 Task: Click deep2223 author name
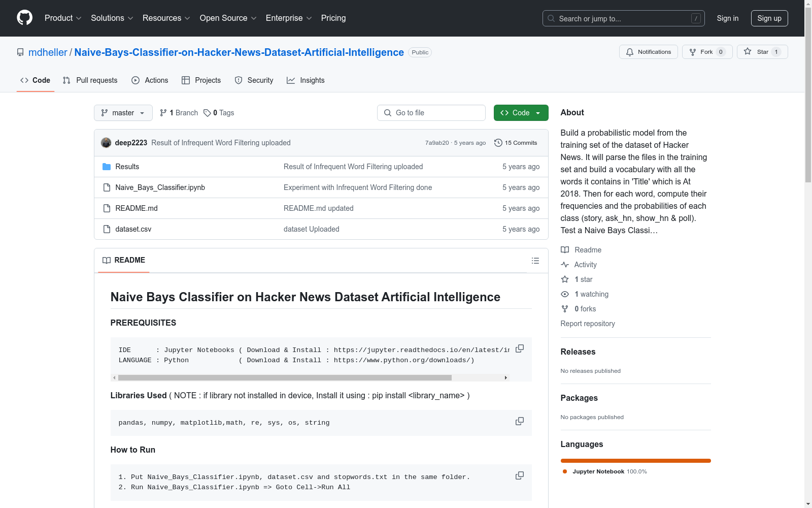131,143
